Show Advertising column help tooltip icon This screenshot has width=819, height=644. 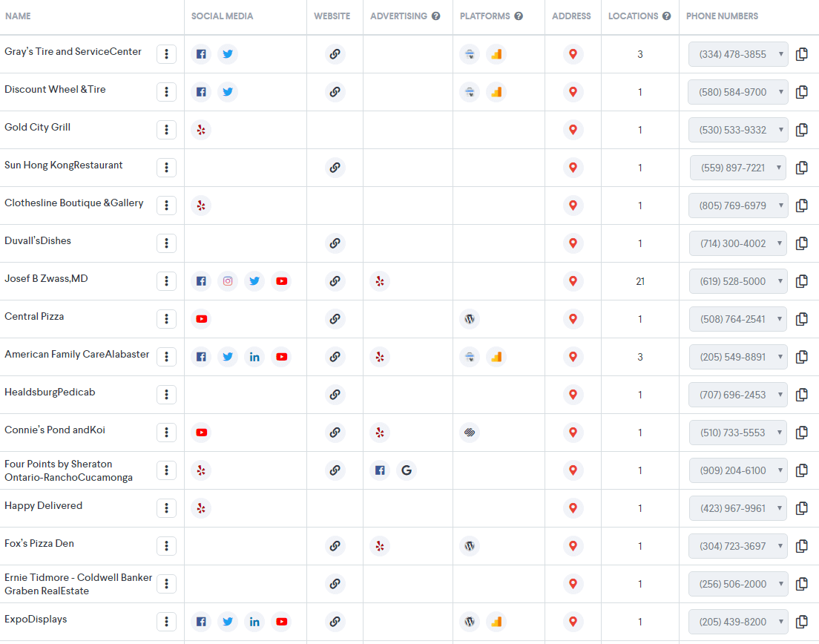[435, 16]
